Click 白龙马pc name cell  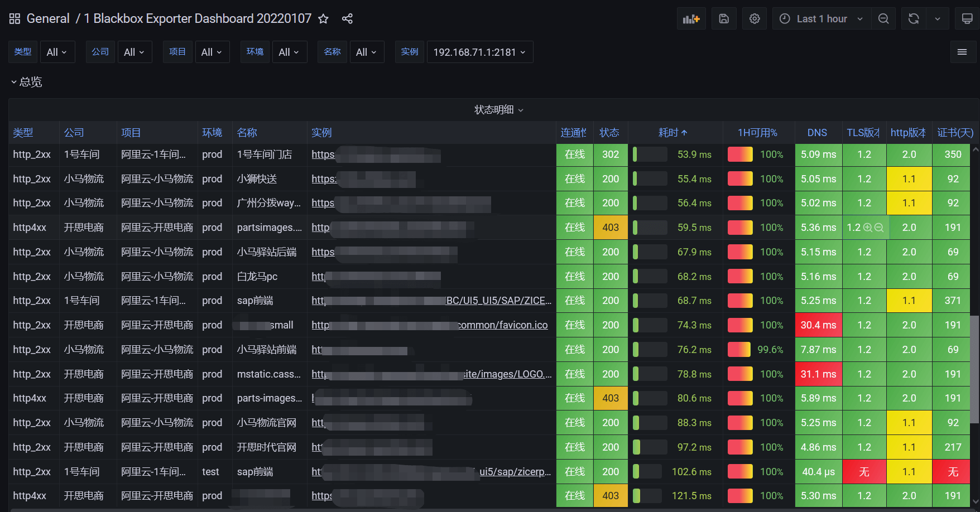(270, 277)
